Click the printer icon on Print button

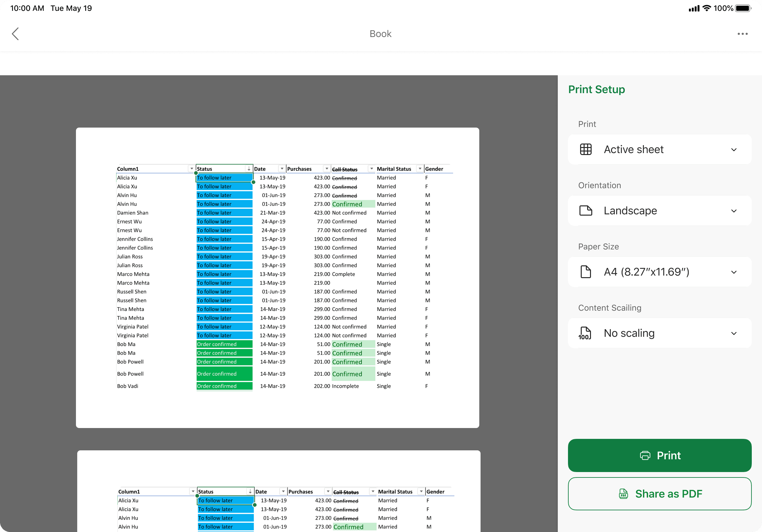645,455
